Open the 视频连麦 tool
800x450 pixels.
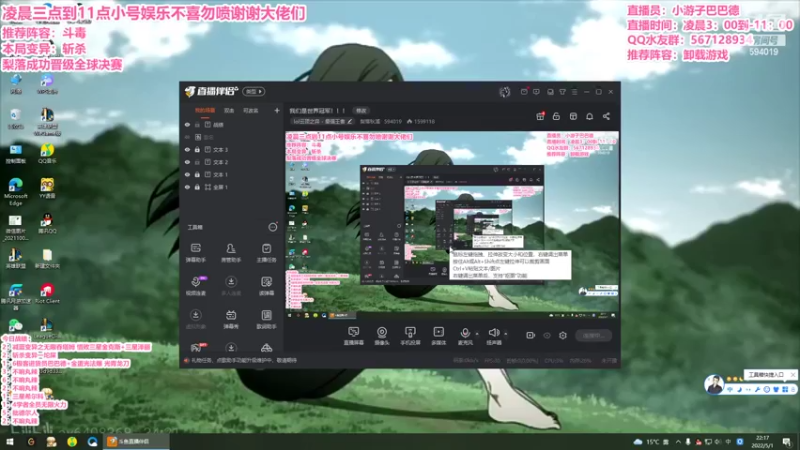[195, 286]
